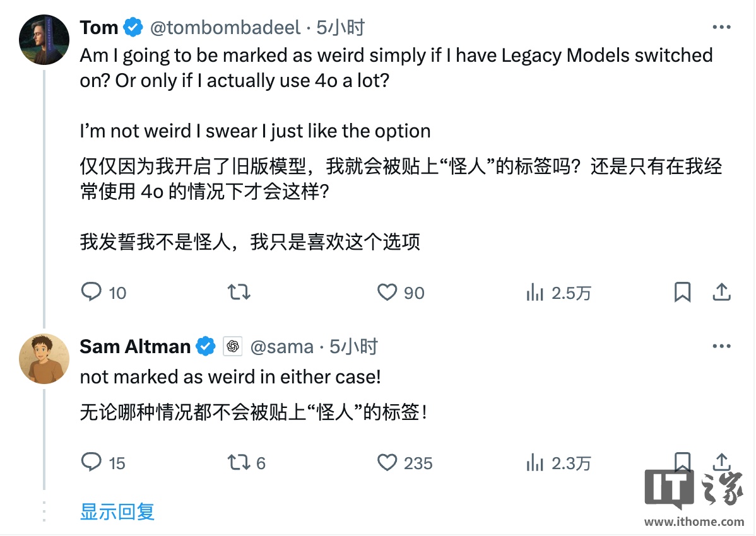
Task: Open more options menu on Tom's tweet
Action: 721,27
